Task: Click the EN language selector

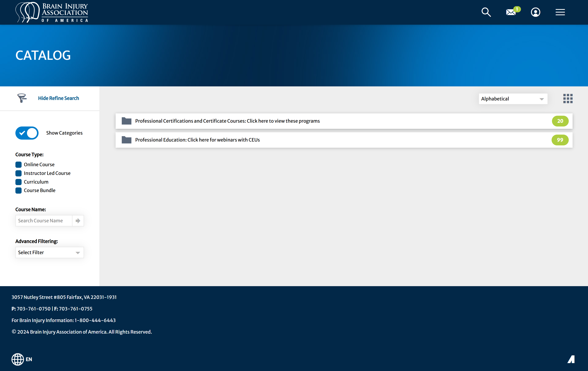Action: coord(29,359)
